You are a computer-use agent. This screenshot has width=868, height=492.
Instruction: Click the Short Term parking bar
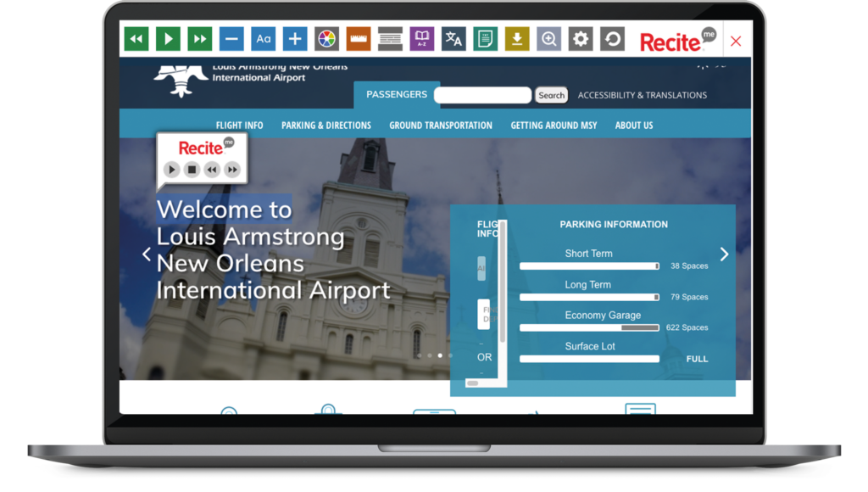[x=590, y=266]
